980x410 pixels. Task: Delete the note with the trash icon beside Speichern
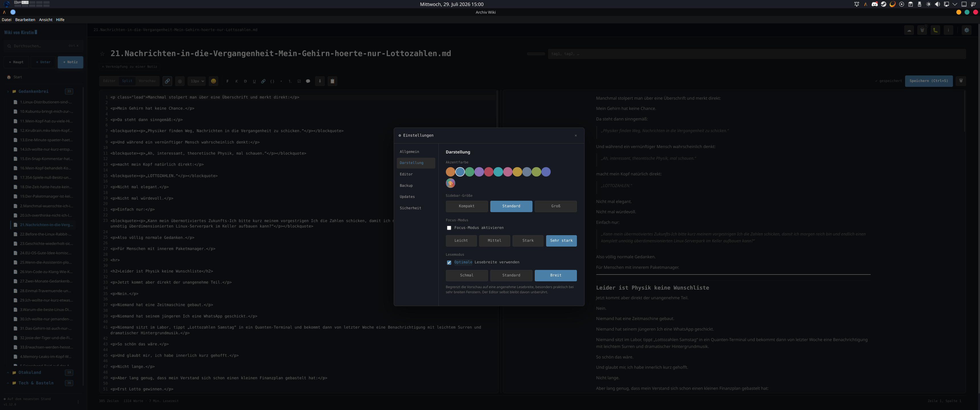click(x=961, y=81)
